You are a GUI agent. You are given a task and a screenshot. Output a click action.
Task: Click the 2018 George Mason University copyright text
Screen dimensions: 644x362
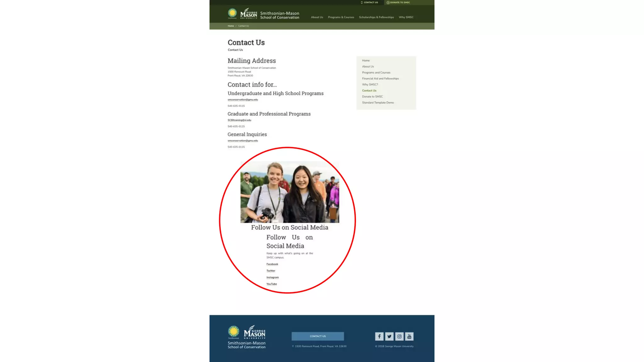[x=394, y=346]
